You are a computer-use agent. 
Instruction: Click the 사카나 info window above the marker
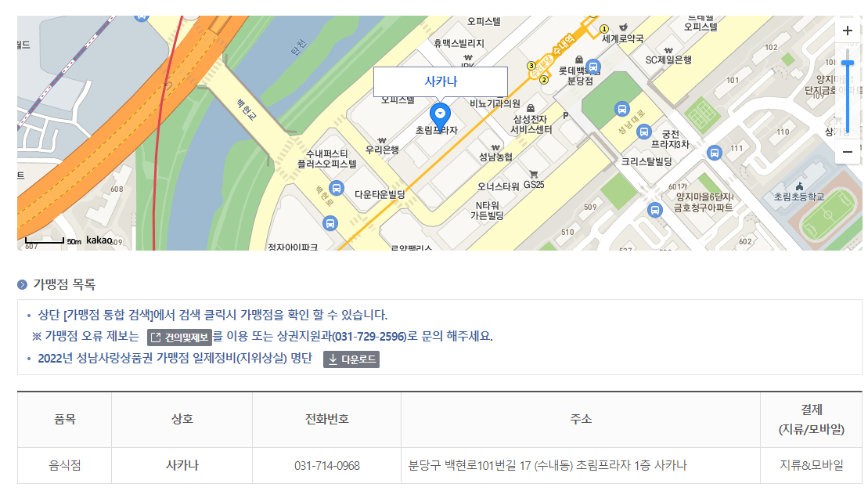[441, 81]
